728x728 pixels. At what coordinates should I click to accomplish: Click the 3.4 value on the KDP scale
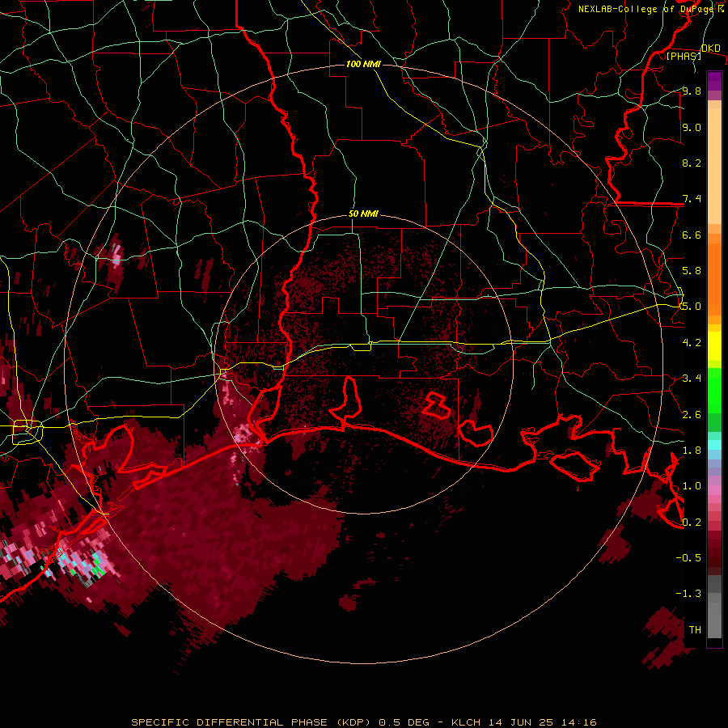pyautogui.click(x=692, y=379)
